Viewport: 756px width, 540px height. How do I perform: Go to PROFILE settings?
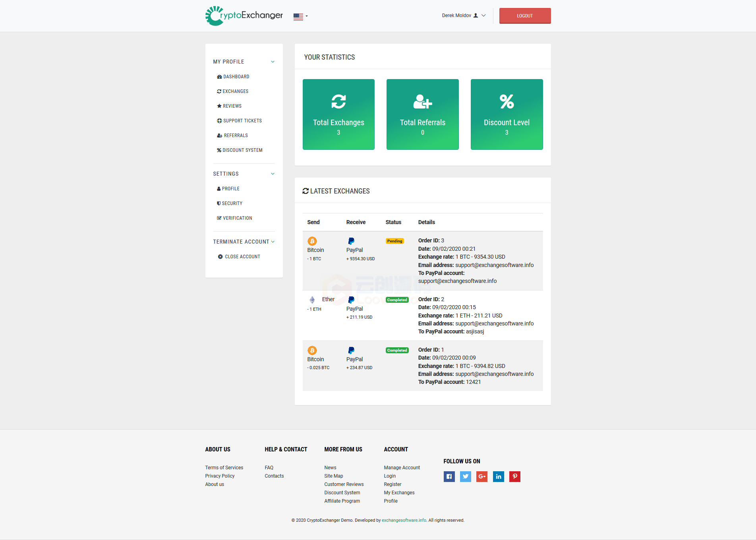[228, 189]
